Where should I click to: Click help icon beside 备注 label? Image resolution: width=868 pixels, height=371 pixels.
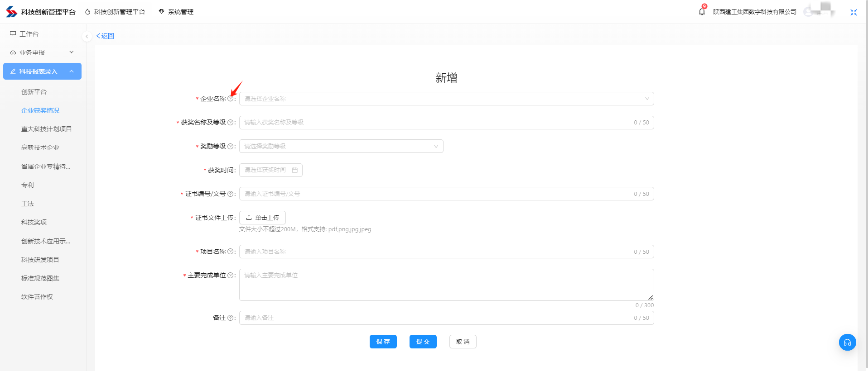click(231, 318)
